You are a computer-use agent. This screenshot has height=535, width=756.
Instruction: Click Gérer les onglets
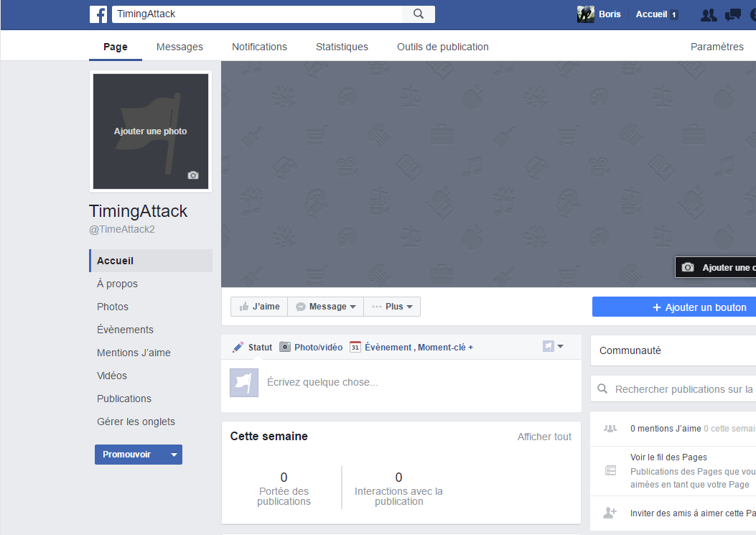136,422
